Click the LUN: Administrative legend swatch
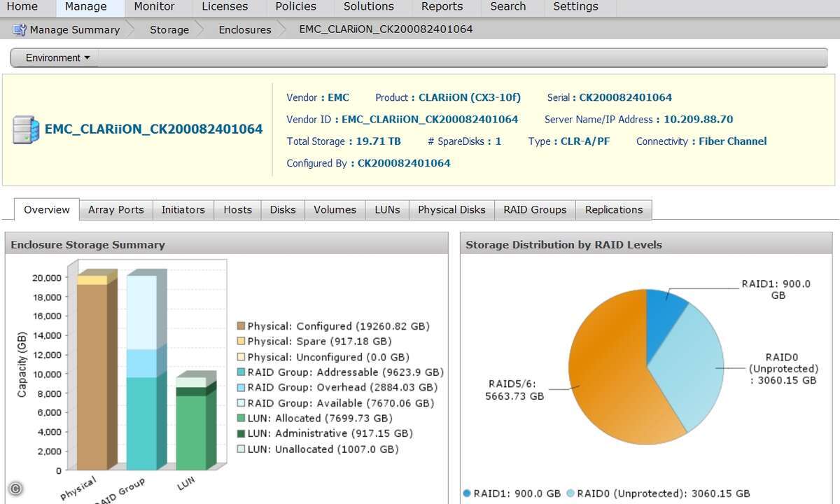The height and width of the screenshot is (504, 840). [241, 434]
